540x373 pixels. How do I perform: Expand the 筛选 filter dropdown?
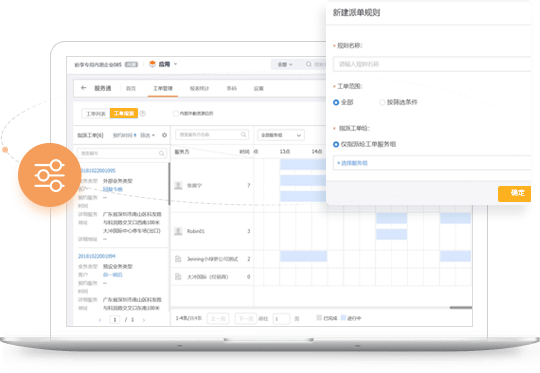click(147, 135)
